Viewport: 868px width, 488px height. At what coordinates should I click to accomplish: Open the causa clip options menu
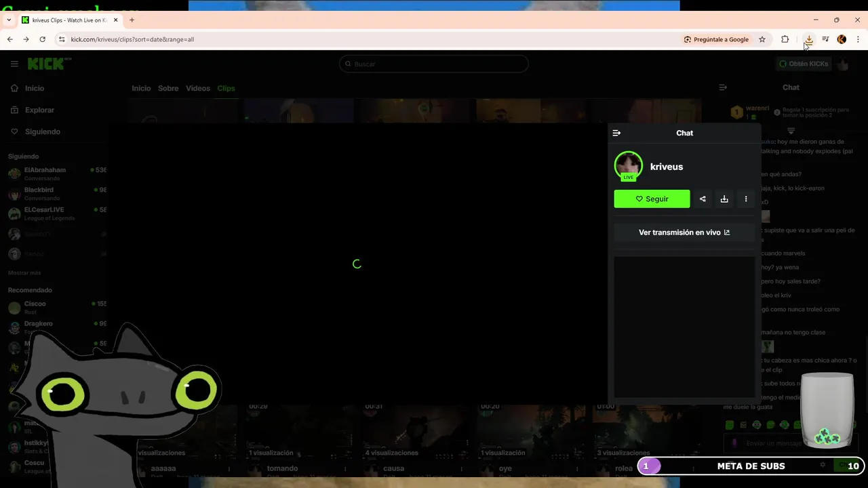[462, 468]
